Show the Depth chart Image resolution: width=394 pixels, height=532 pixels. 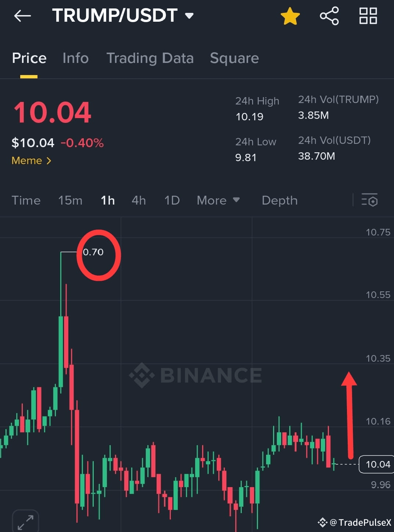tap(280, 201)
